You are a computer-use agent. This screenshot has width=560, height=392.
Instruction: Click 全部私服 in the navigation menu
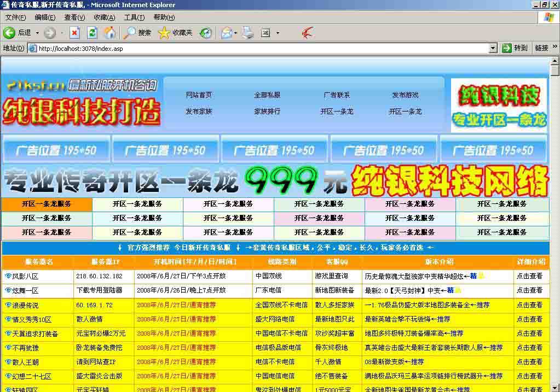point(267,94)
